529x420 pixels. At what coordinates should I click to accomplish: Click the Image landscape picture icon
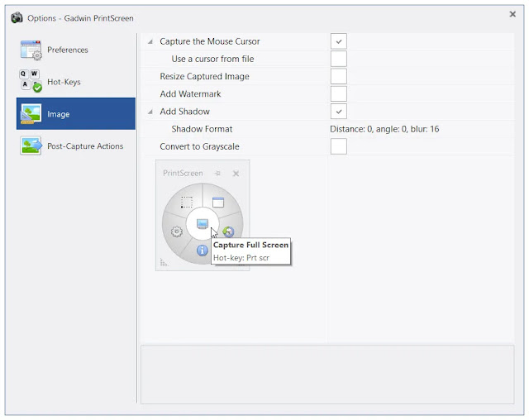(31, 114)
